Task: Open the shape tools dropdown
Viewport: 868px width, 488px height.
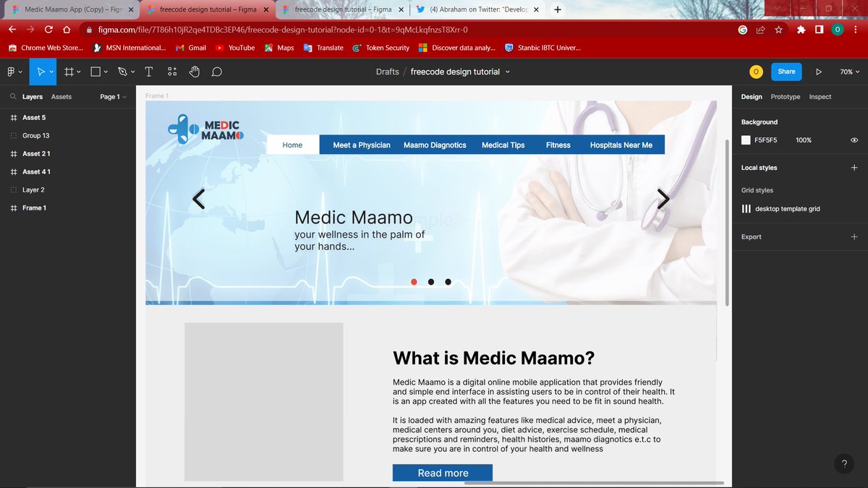Action: (x=106, y=72)
